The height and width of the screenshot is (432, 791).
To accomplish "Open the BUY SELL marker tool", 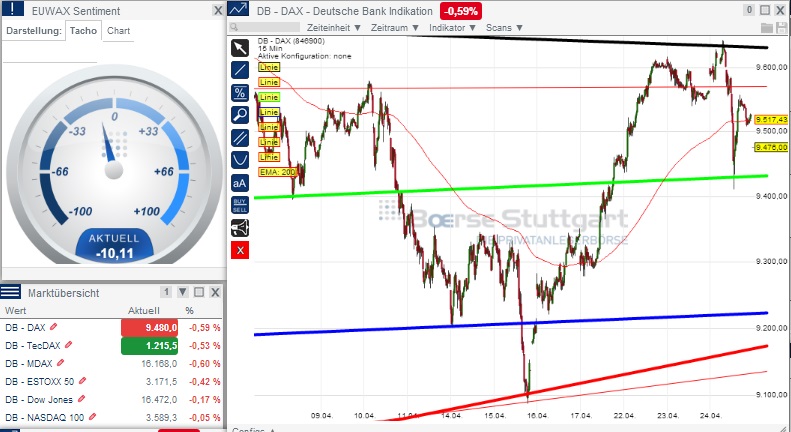I will tap(240, 205).
